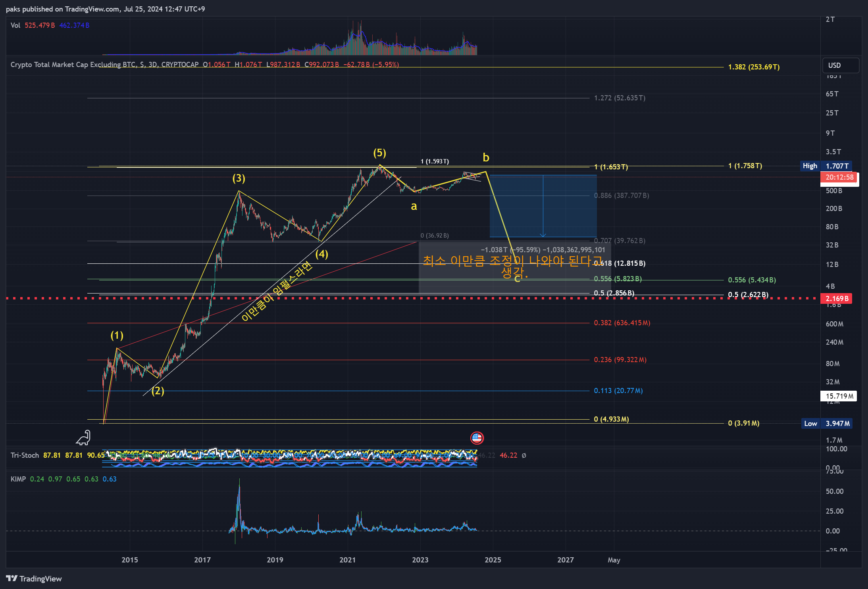Select the 0 (36.92B) Fibonacci label

tap(435, 236)
